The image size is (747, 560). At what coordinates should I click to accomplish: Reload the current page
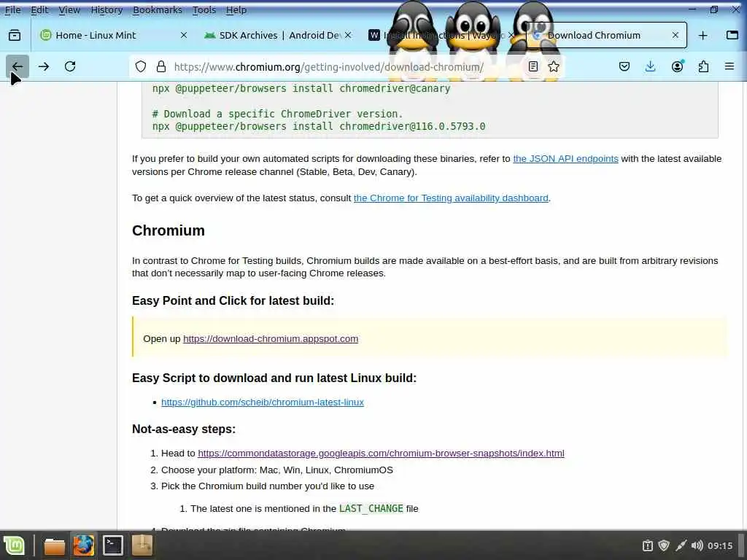coord(70,66)
